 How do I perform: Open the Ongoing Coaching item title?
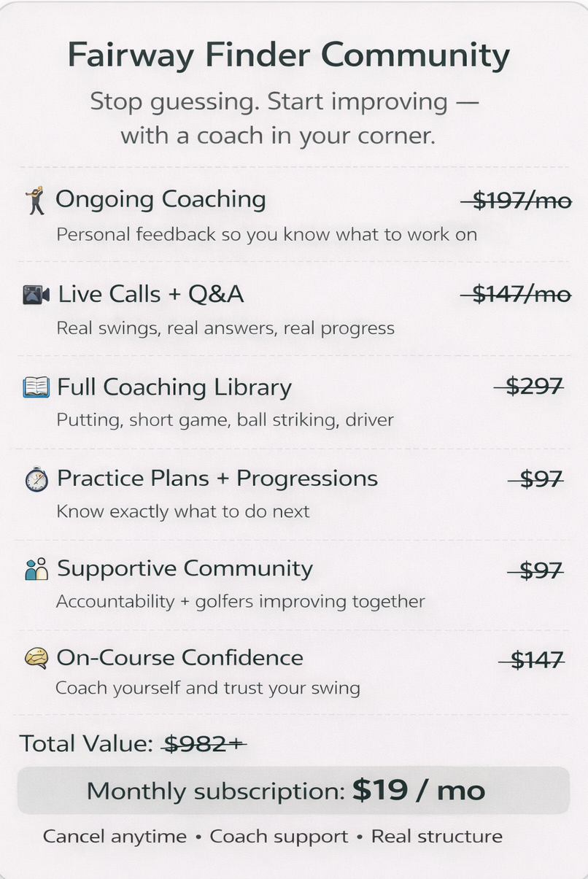tap(160, 199)
